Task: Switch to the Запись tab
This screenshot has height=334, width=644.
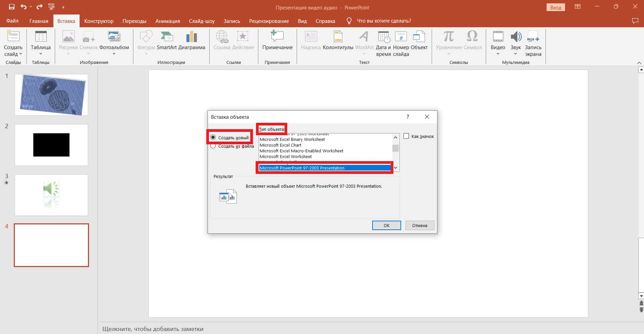Action: coord(232,21)
